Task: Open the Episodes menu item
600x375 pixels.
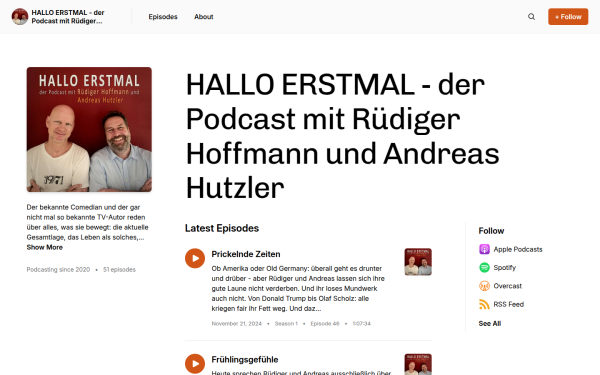Action: [x=163, y=17]
